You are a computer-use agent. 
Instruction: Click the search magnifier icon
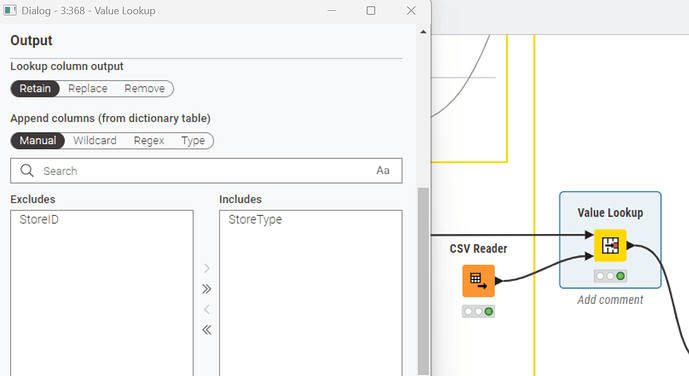click(x=27, y=170)
